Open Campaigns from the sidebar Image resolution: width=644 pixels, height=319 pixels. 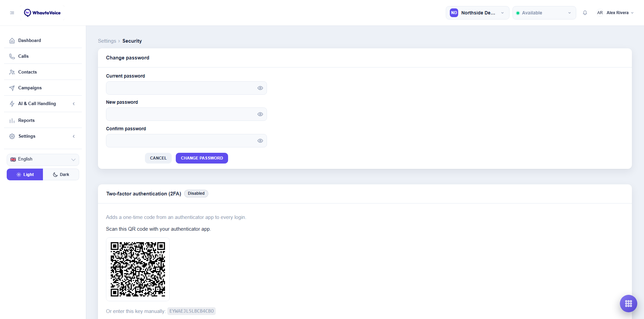43,88
